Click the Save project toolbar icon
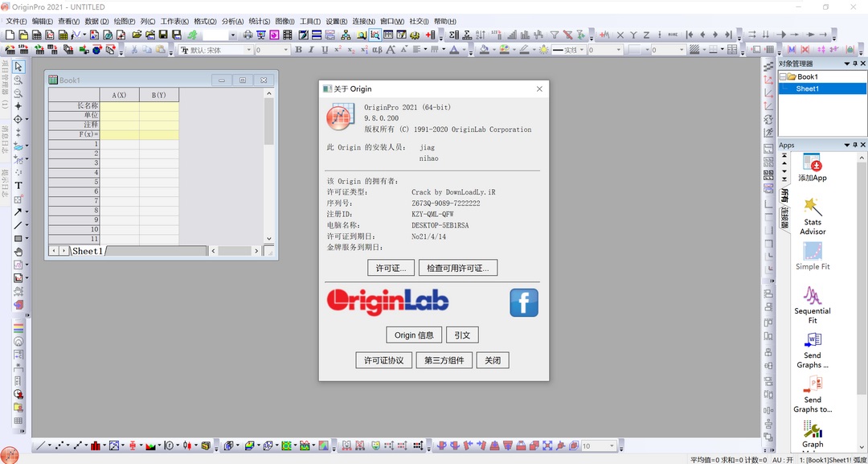Viewport: 868px width, 464px height. click(162, 35)
